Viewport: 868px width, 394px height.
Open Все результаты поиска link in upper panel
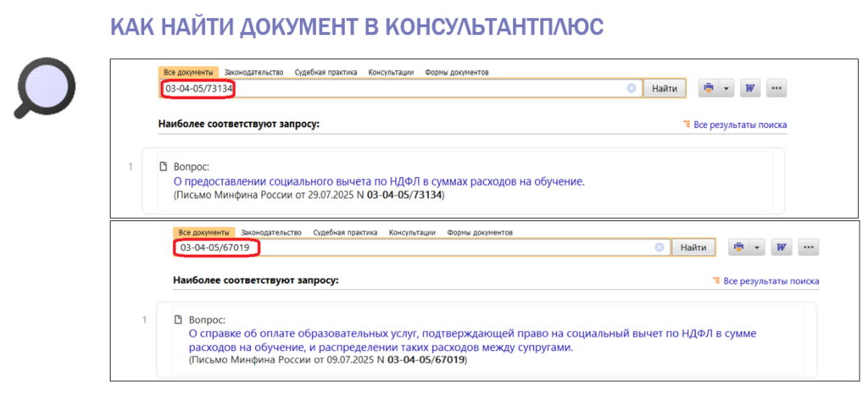[740, 125]
